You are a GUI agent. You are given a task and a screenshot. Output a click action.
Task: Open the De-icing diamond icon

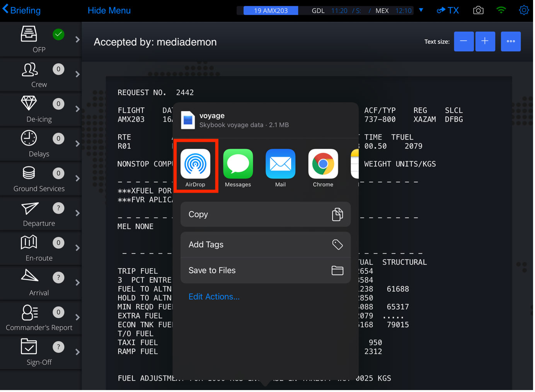(x=29, y=104)
